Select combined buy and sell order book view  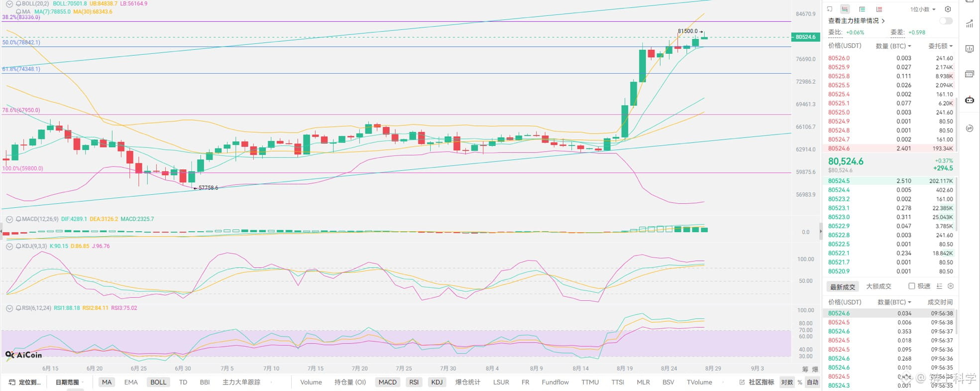click(845, 9)
